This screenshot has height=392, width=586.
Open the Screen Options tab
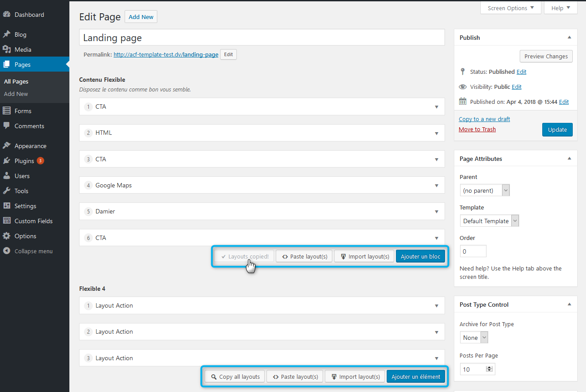[x=511, y=8]
